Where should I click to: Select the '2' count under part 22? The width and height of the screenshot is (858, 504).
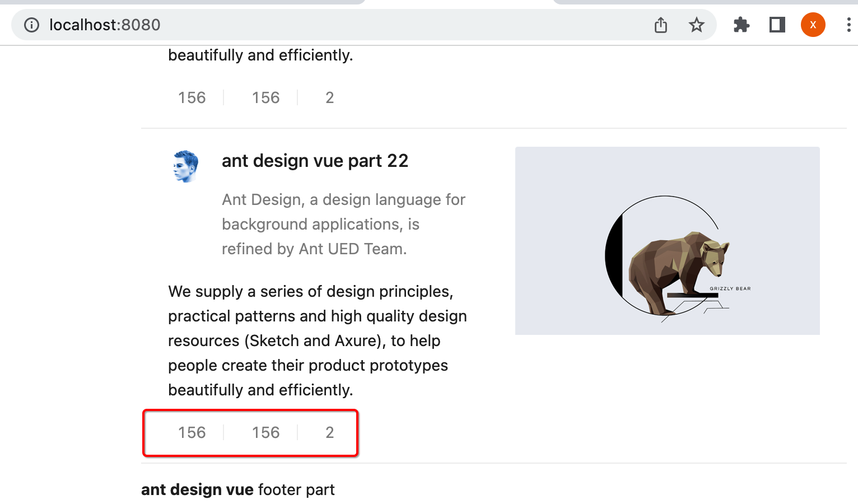(330, 432)
